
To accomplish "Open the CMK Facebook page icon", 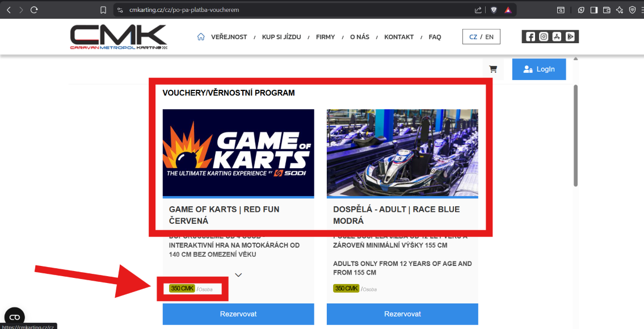I will coord(531,37).
